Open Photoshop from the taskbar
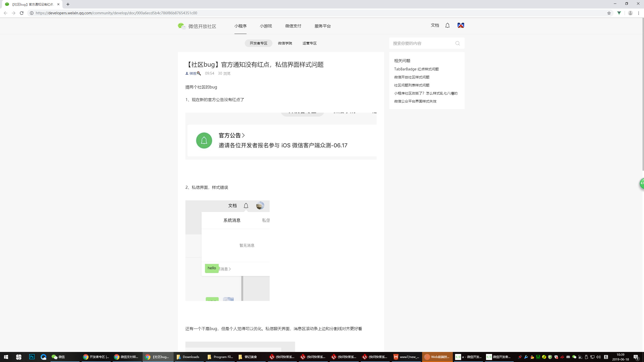The width and height of the screenshot is (644, 362). pyautogui.click(x=32, y=357)
